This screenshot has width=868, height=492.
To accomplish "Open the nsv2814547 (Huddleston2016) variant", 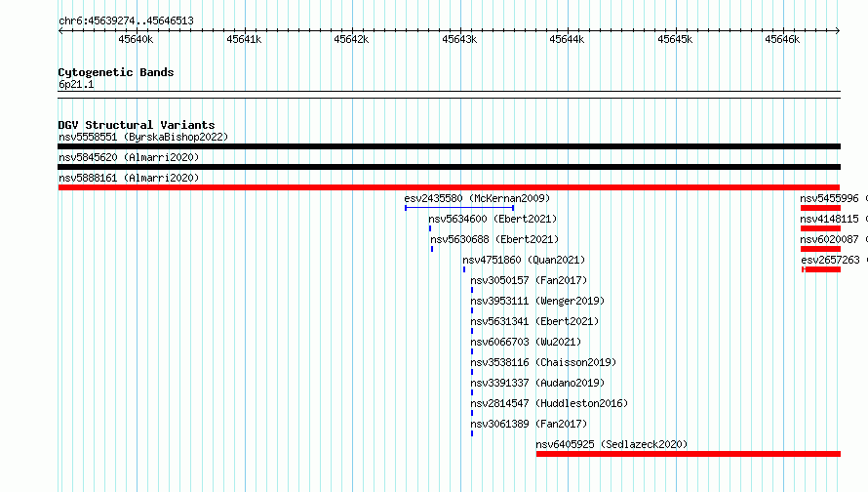I will click(x=550, y=403).
